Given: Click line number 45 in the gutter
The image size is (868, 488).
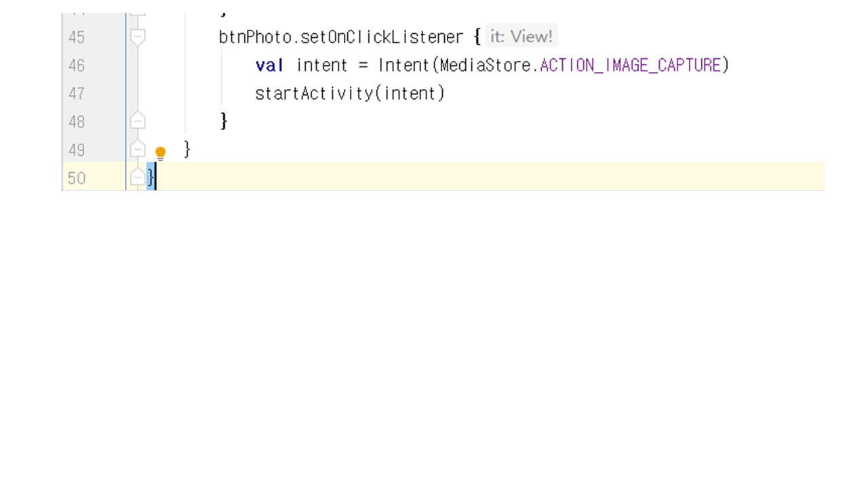Looking at the screenshot, I should tap(77, 37).
